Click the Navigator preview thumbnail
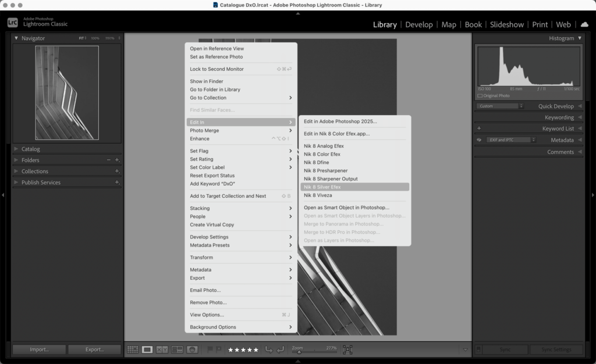596x364 pixels. point(67,92)
